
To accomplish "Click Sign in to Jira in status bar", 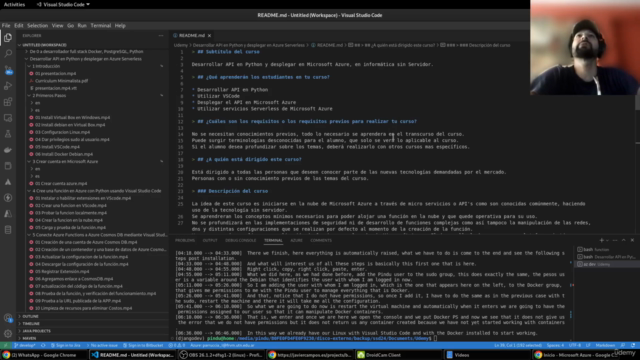I will pyautogui.click(x=66, y=345).
